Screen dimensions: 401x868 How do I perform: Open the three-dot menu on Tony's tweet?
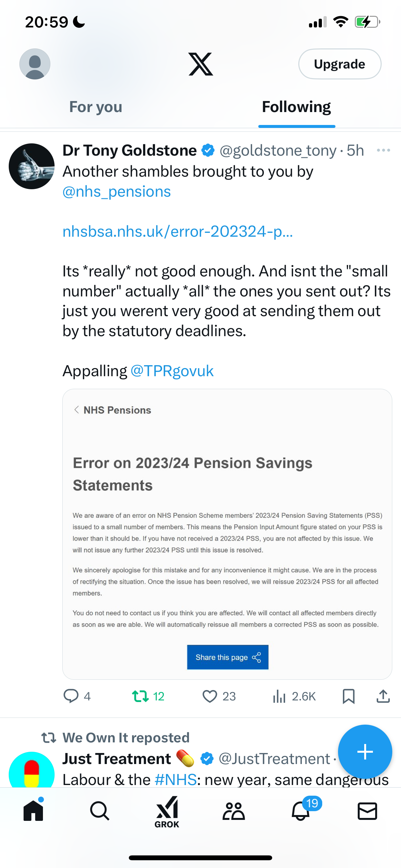coord(384,150)
